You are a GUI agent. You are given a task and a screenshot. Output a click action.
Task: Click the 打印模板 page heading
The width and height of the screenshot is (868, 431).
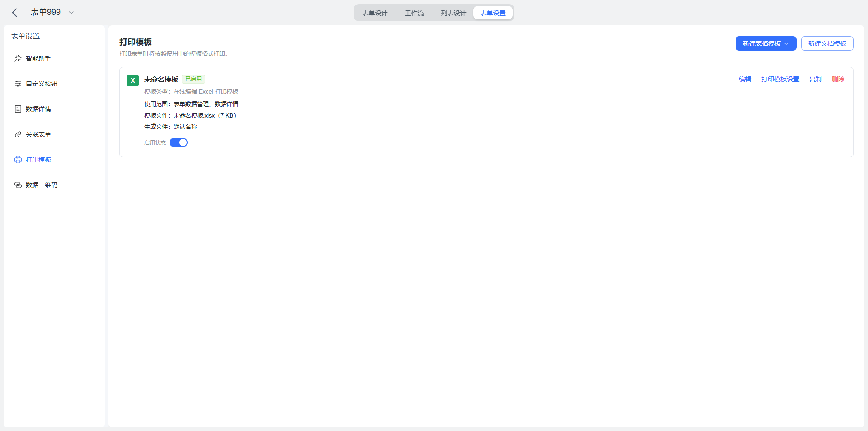(x=136, y=42)
